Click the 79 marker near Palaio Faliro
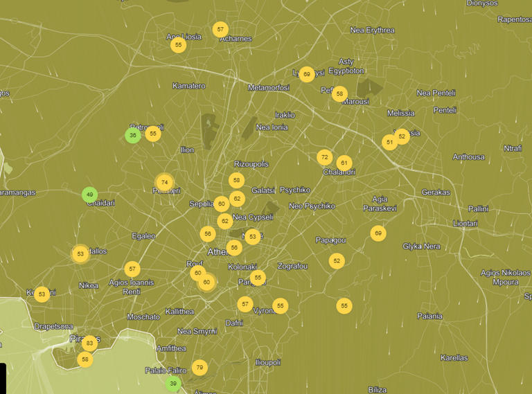The width and height of the screenshot is (532, 394). click(x=199, y=367)
